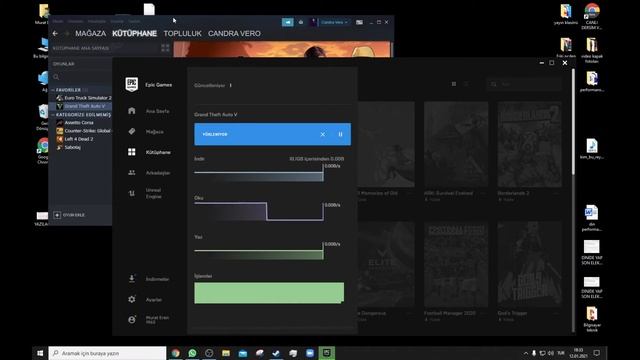Open İndirmeler download icon in the Epic sidebar

click(x=131, y=279)
